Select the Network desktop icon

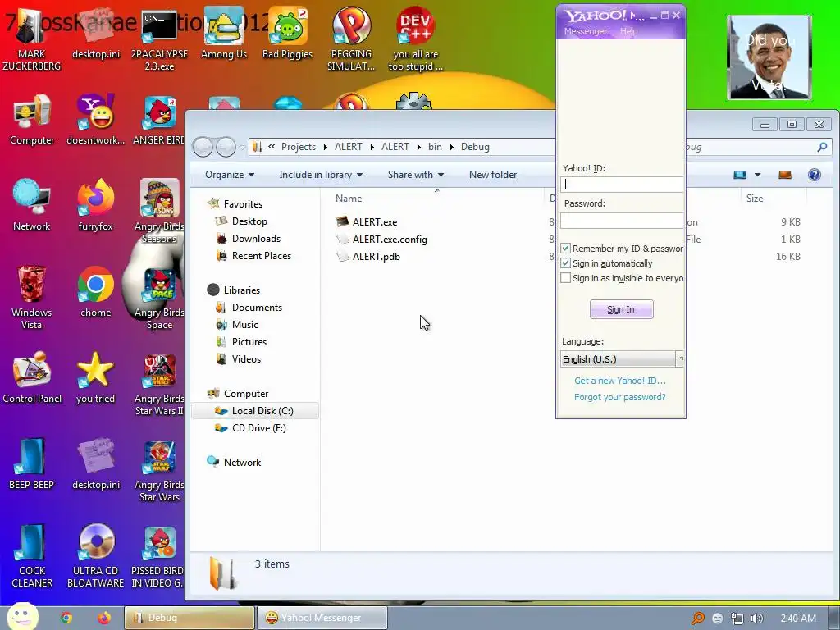[32, 206]
